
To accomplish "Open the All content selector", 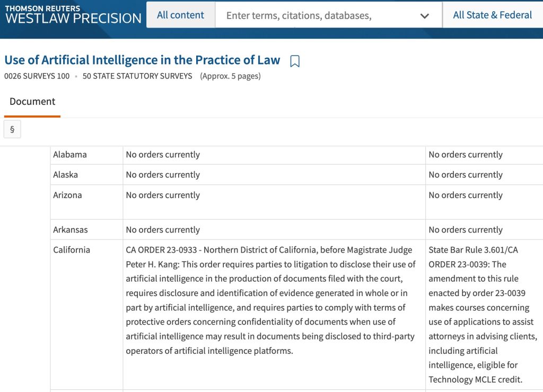I will point(180,15).
